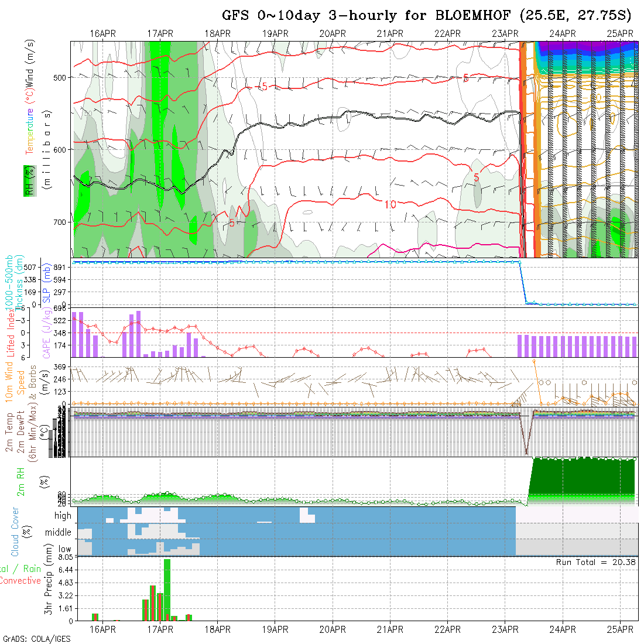The height and width of the screenshot is (644, 644).
Task: Click the 20APR label under the precipitation chart
Action: click(x=333, y=629)
